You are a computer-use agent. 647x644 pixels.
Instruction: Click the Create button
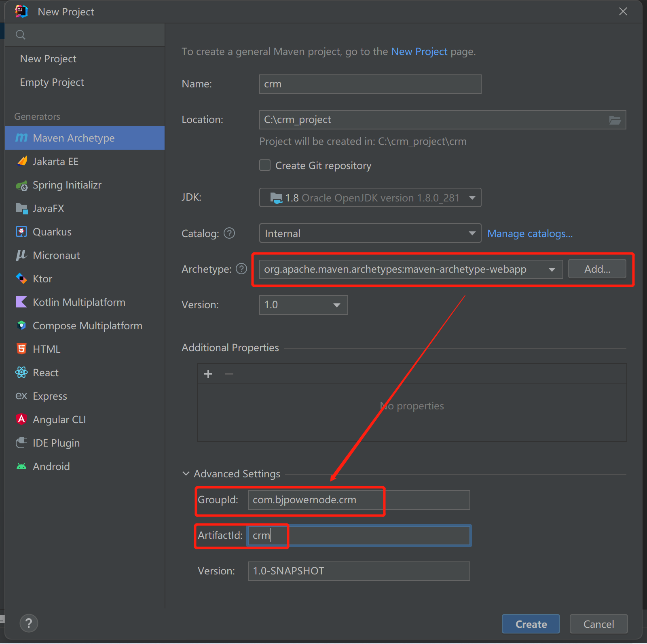[531, 624]
